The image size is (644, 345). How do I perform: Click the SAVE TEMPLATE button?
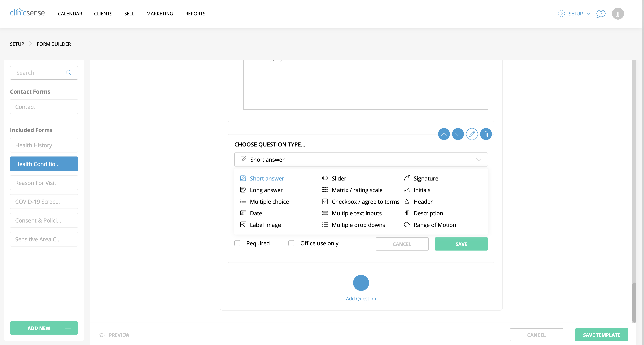602,335
